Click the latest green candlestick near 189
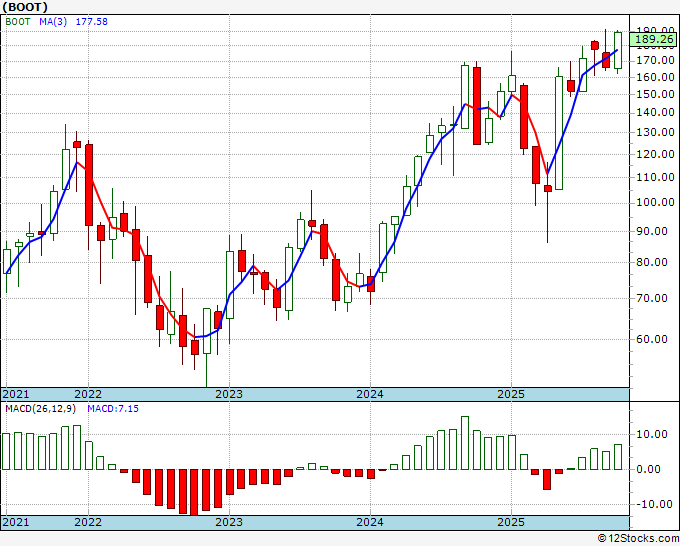Screen dimensions: 680x546 click(618, 50)
